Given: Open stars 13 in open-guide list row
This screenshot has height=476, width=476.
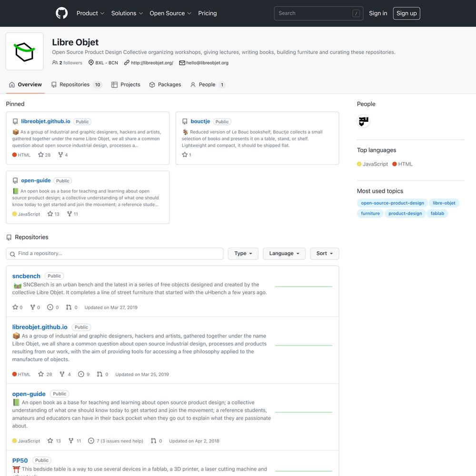Looking at the screenshot, I should pyautogui.click(x=54, y=441).
